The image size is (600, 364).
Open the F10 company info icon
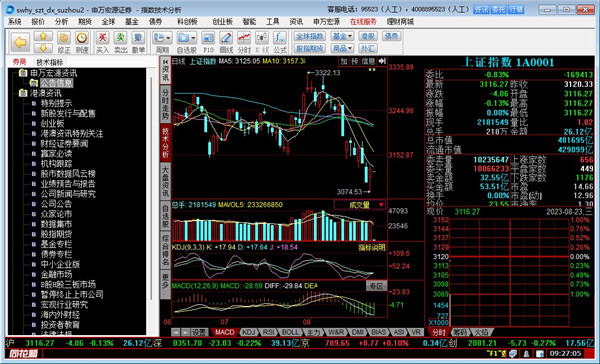(208, 42)
